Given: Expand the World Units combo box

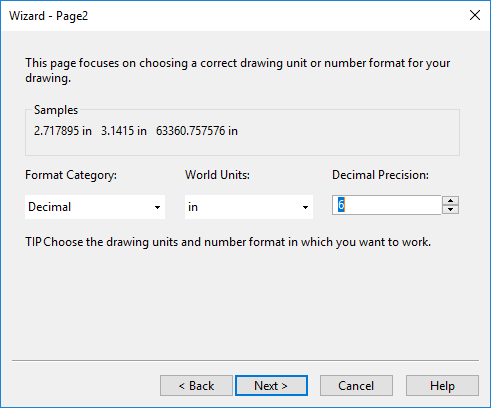Looking at the screenshot, I should click(x=249, y=207).
